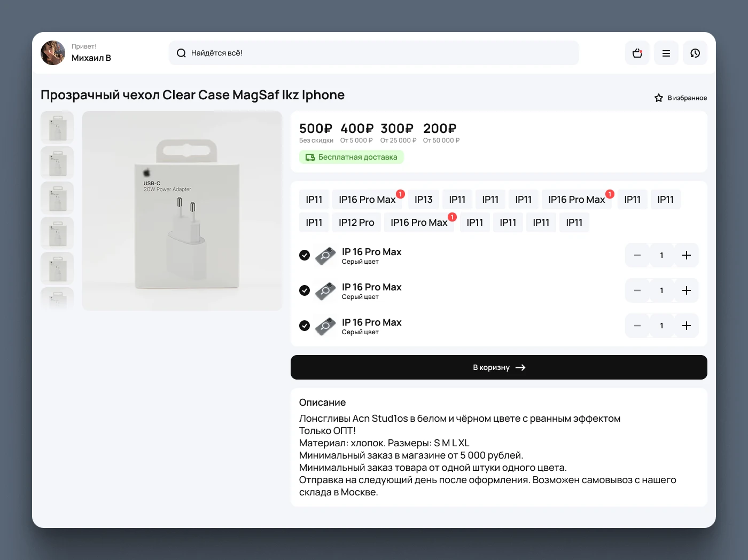Open profile by clicking Михаил В avatar
This screenshot has height=560, width=748.
(52, 53)
